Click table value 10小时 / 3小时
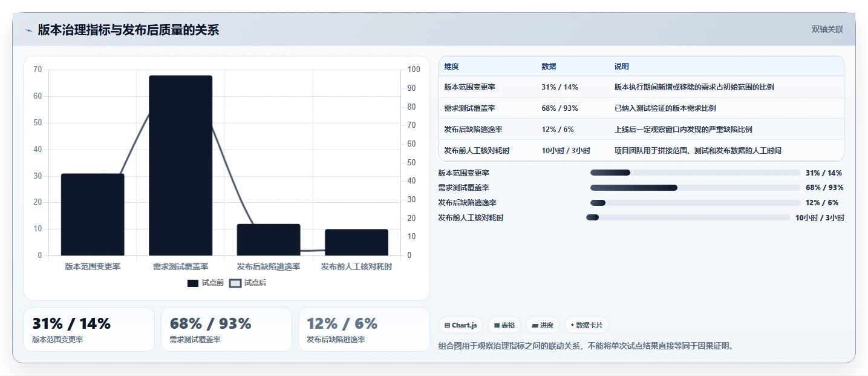 [x=566, y=151]
